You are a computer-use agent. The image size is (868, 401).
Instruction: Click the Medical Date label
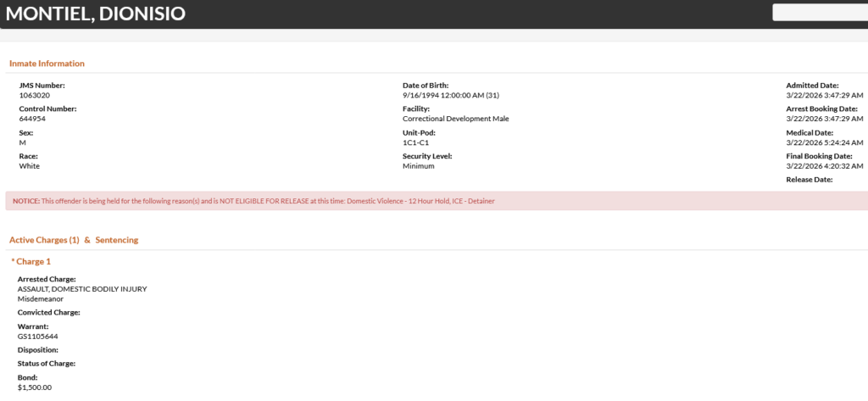pyautogui.click(x=810, y=133)
